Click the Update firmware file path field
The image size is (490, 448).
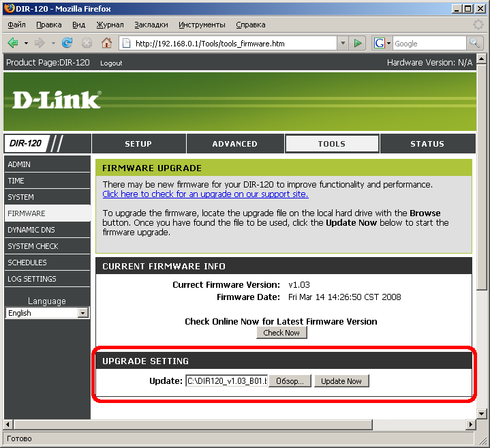tap(226, 381)
